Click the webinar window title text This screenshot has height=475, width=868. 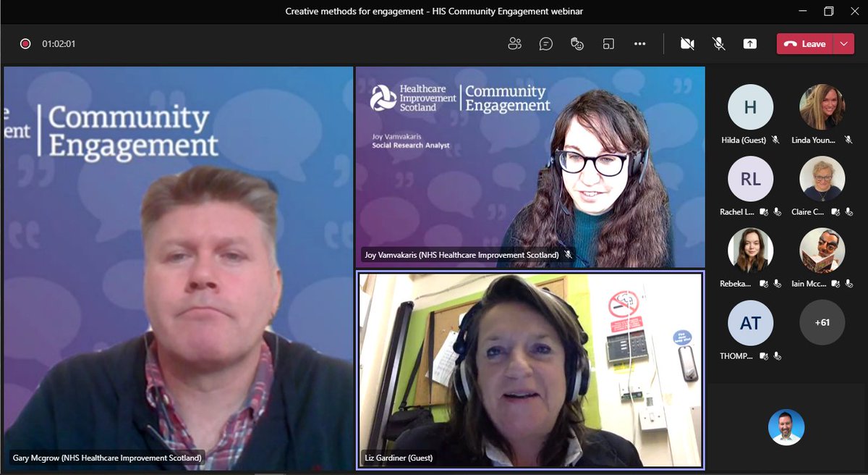(434, 11)
